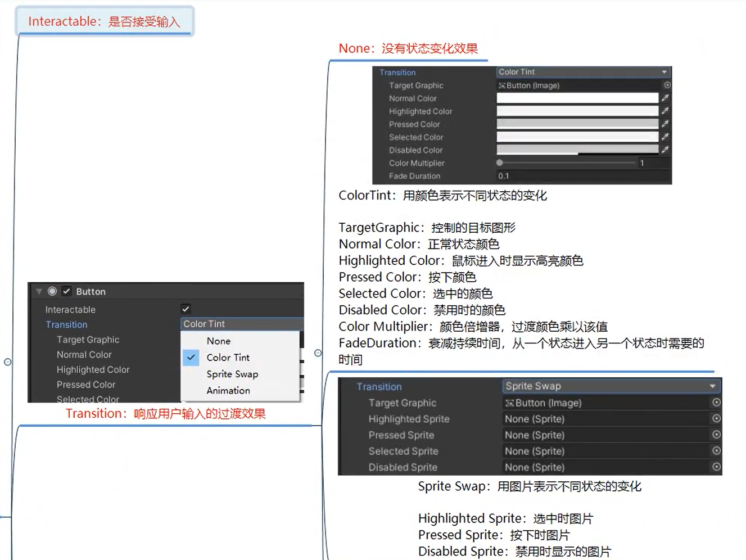746x560 pixels.
Task: Open object picker for Pressed Sprite
Action: (716, 435)
